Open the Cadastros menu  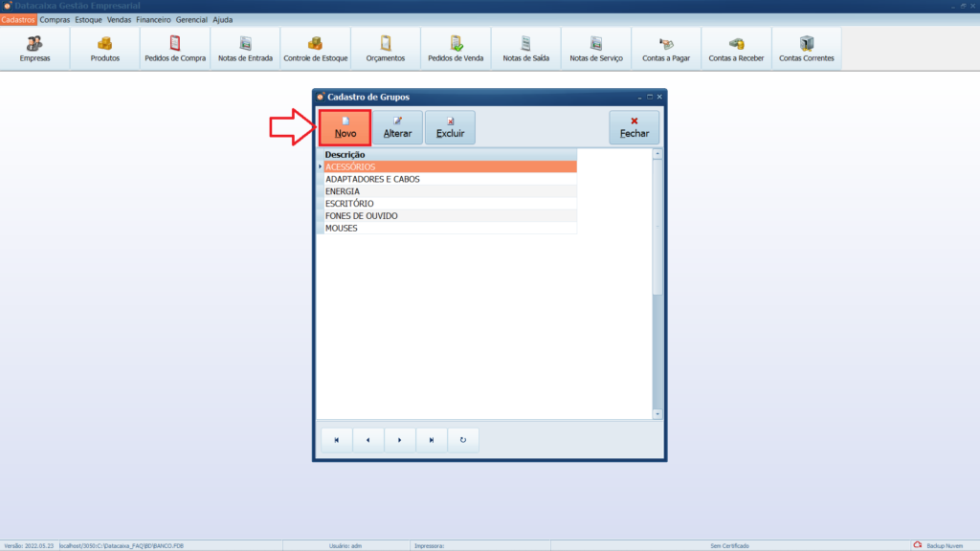click(18, 20)
